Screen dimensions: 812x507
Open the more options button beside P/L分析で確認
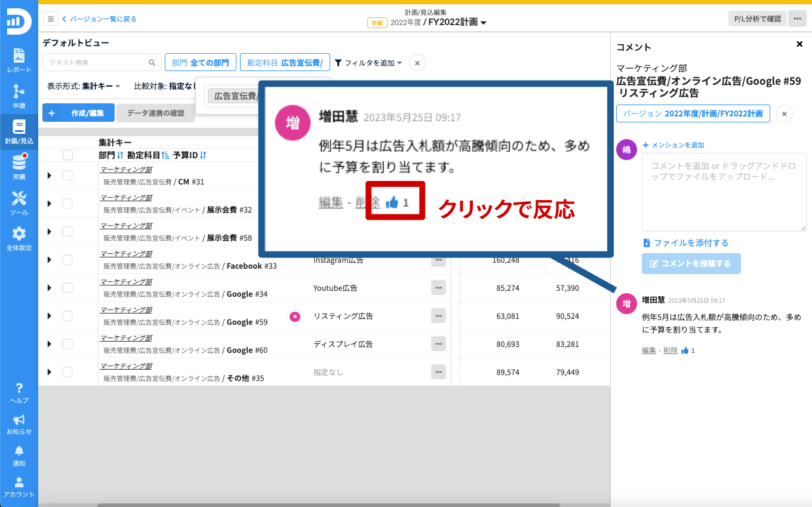(797, 19)
